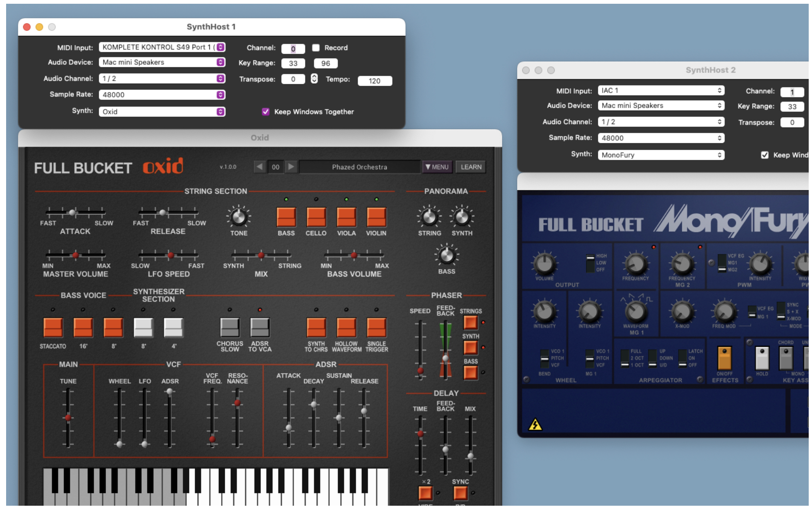Click the MonoFury MG 2 Frequency knob
Image resolution: width=812 pixels, height=509 pixels.
point(682,263)
